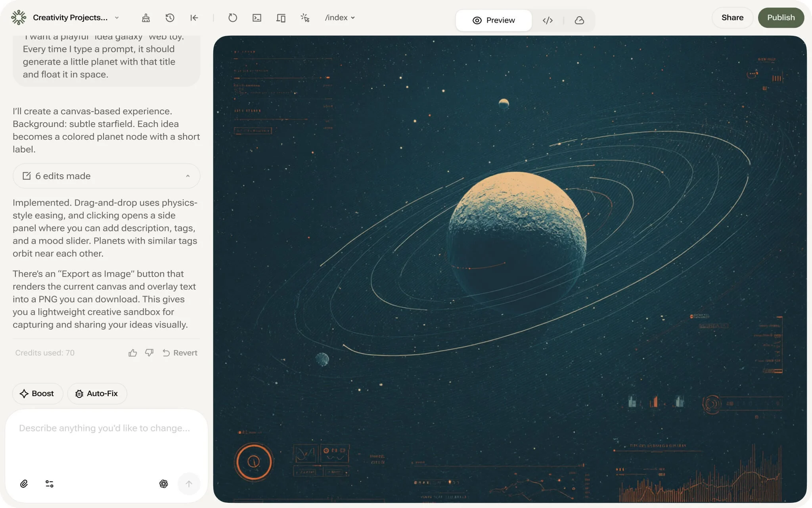Open the /index route dropdown
The height and width of the screenshot is (508, 812).
[x=340, y=17]
